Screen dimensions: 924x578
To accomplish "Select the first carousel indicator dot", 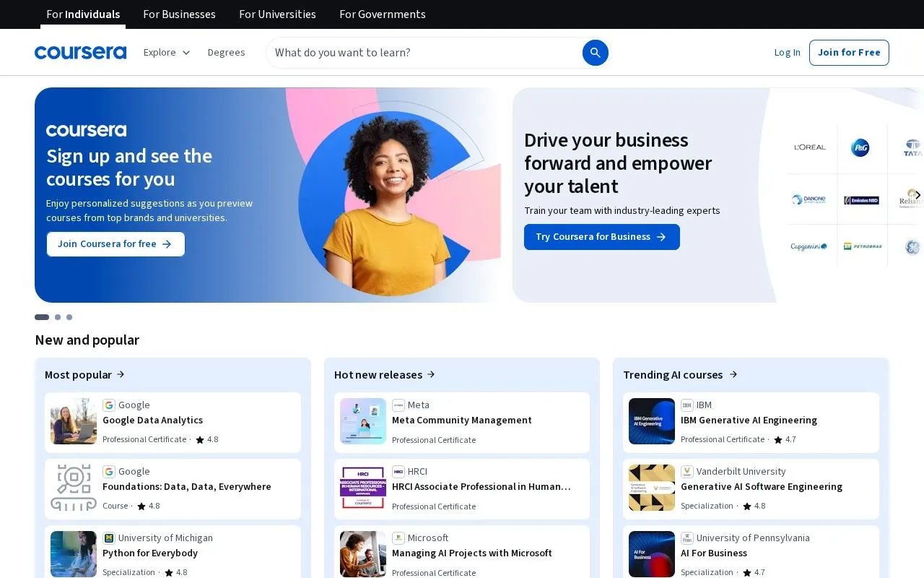I will point(42,317).
